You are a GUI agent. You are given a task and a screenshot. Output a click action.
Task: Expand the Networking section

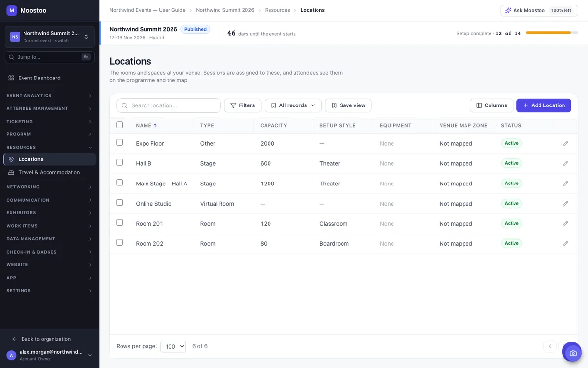[49, 187]
